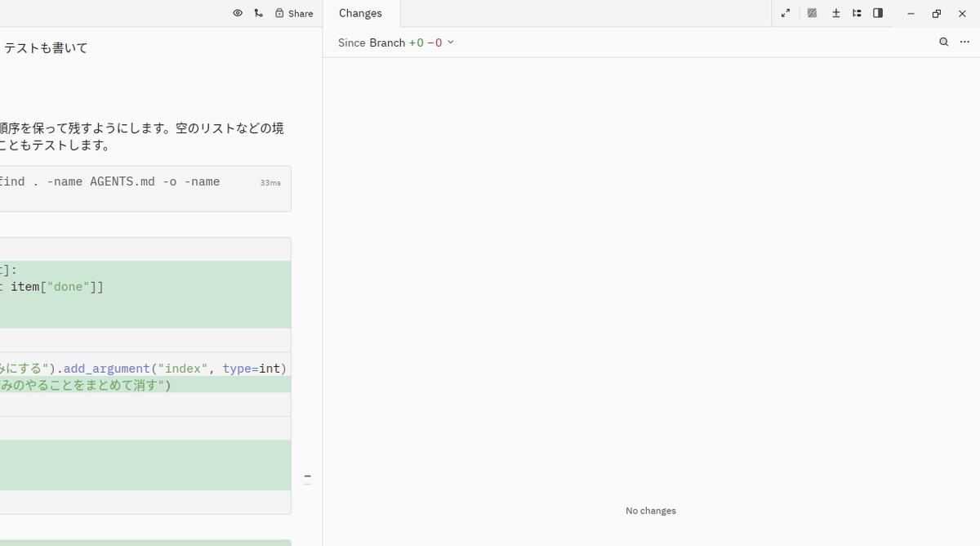Click the item["done"] code line
The width and height of the screenshot is (980, 546).
(144, 287)
